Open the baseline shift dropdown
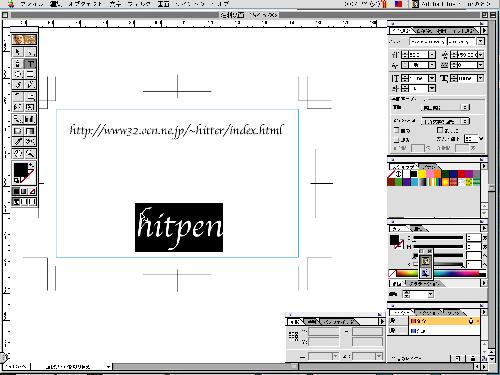500x375 pixels. (x=432, y=88)
